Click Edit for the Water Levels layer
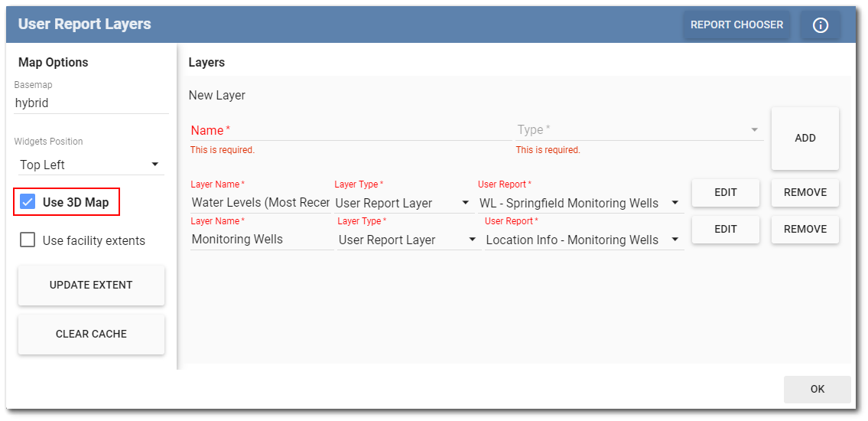Screen dimensions: 868x421 [725, 193]
